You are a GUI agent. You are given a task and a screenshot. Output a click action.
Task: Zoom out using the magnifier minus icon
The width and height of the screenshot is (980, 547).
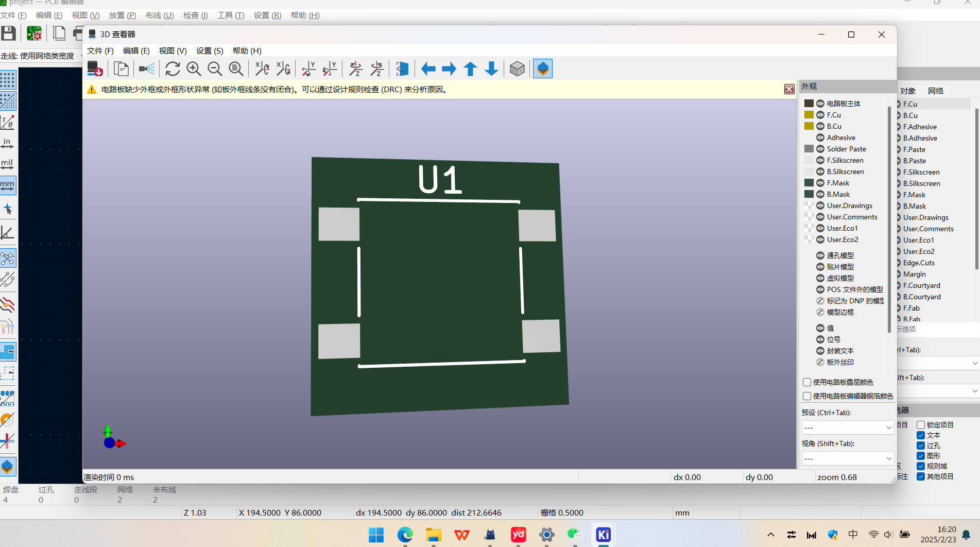coord(215,69)
